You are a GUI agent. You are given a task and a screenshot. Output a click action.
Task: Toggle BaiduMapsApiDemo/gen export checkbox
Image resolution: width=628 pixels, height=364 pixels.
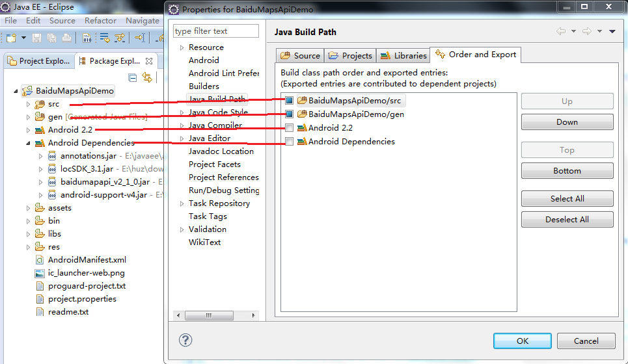click(x=289, y=114)
